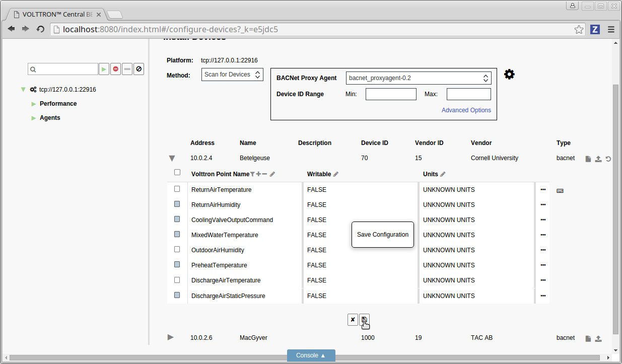Toggle the ReturnAirHumidity checkbox

point(177,204)
